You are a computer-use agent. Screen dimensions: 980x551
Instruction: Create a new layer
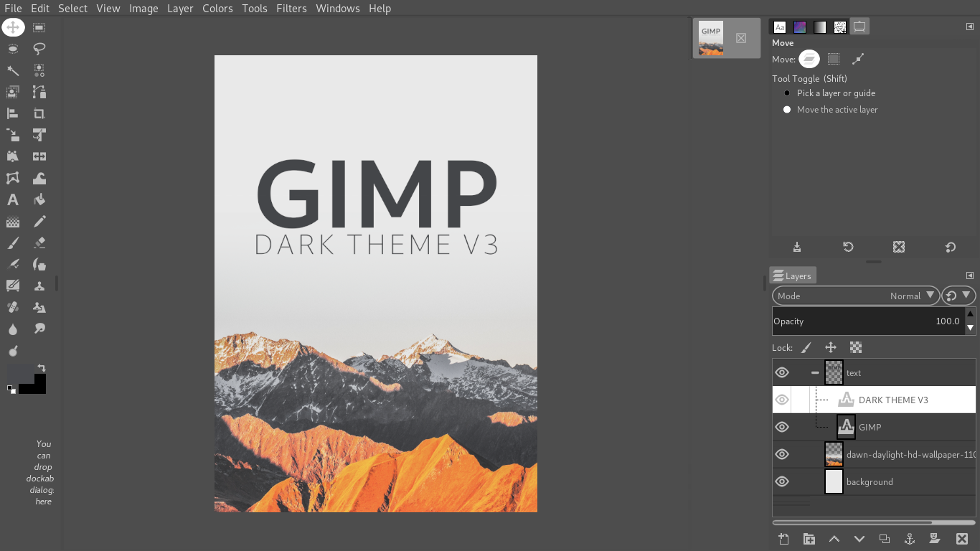point(783,539)
